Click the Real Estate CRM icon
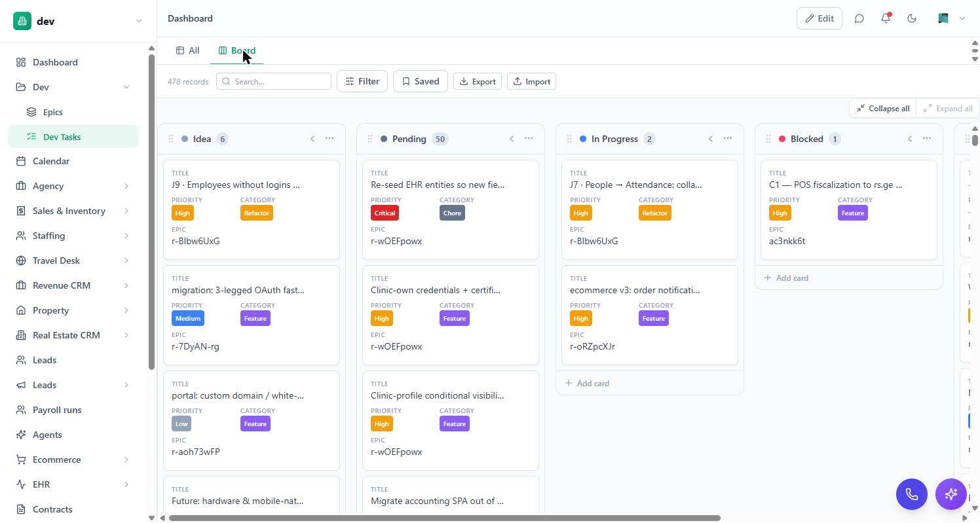The width and height of the screenshot is (980, 523). point(21,335)
